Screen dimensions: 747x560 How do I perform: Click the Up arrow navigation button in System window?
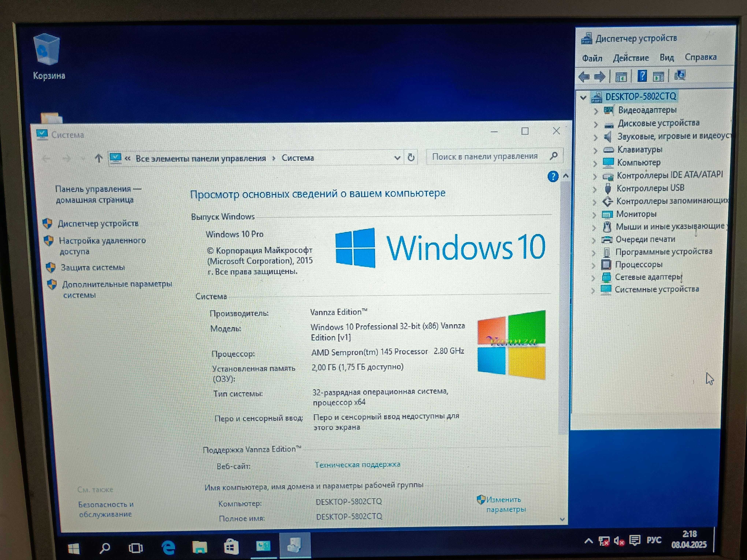coord(99,158)
